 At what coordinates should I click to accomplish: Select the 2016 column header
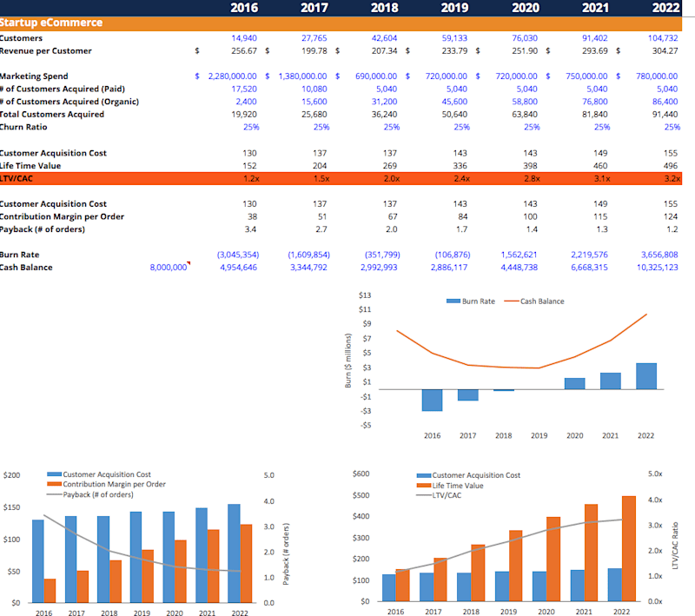244,8
